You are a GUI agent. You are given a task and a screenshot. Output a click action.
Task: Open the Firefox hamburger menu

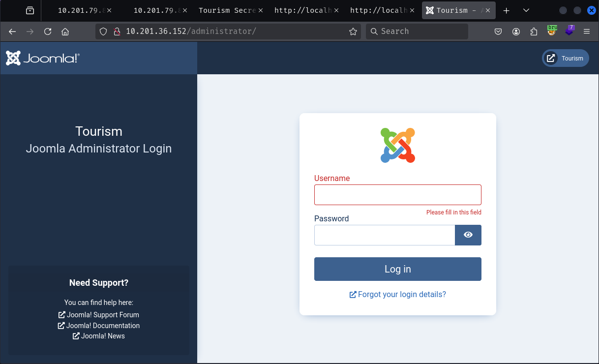click(586, 31)
